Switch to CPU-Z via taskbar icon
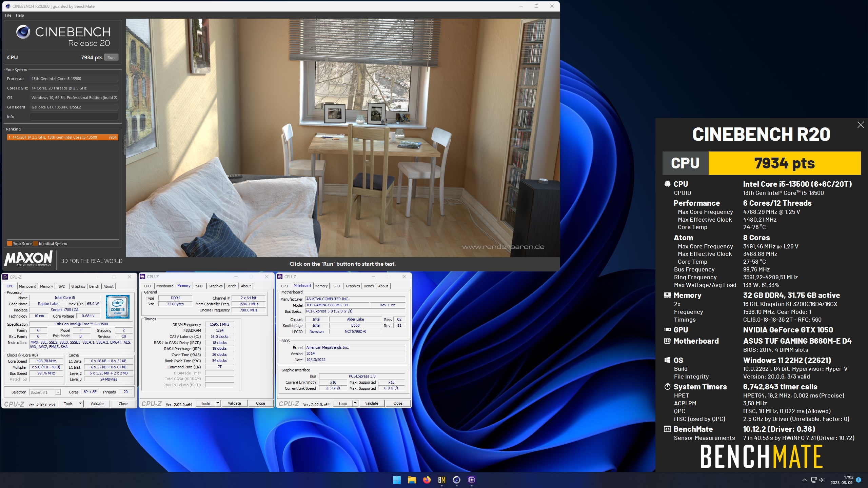The height and width of the screenshot is (488, 868). pos(471,480)
